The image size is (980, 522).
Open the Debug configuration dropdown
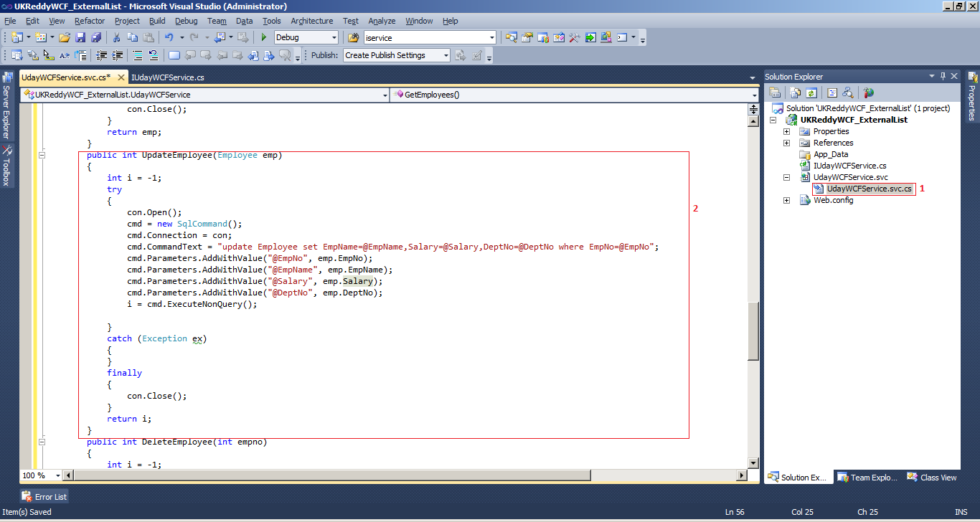pyautogui.click(x=333, y=37)
